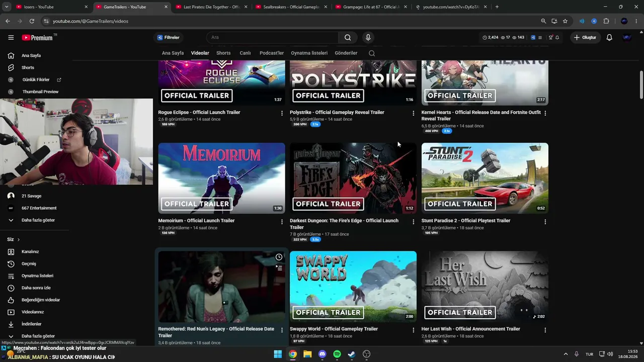
Task: Play the Swappy World gameplay trailer thumbnail
Action: tap(353, 287)
